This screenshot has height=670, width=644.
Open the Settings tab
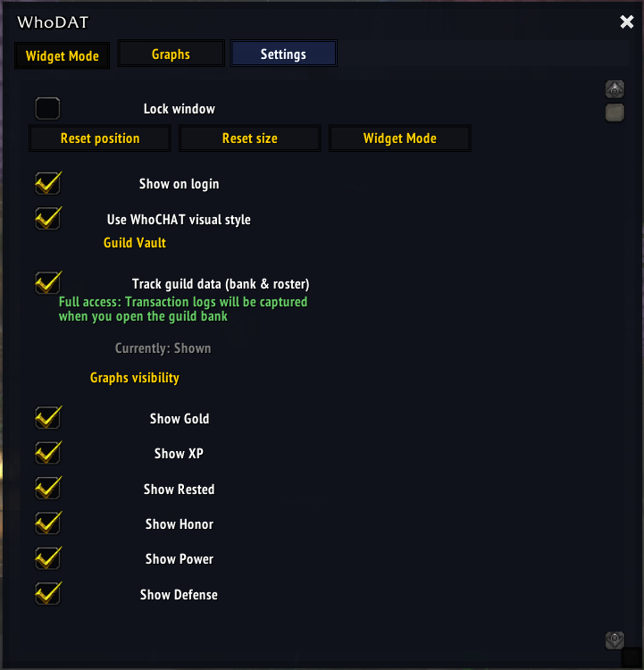pyautogui.click(x=283, y=54)
